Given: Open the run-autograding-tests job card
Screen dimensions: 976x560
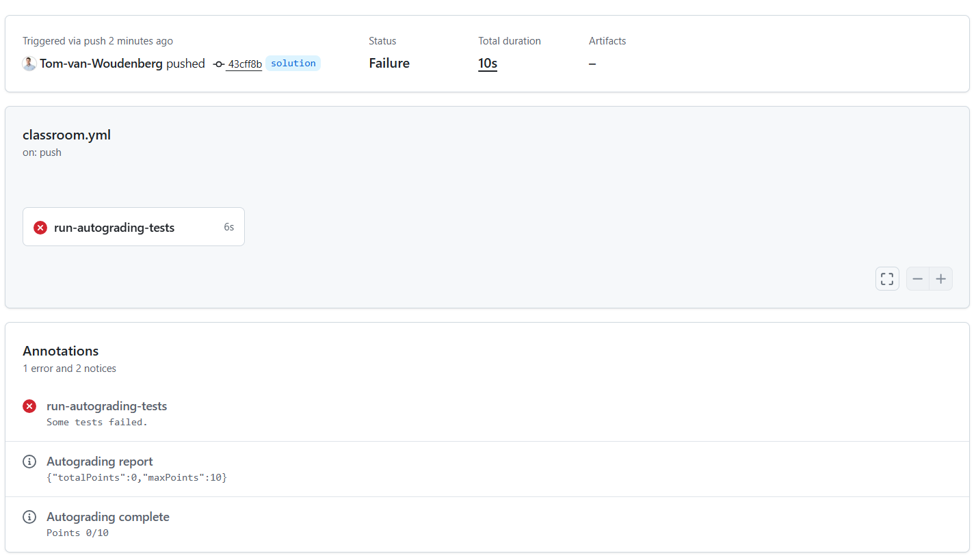Looking at the screenshot, I should pyautogui.click(x=133, y=227).
